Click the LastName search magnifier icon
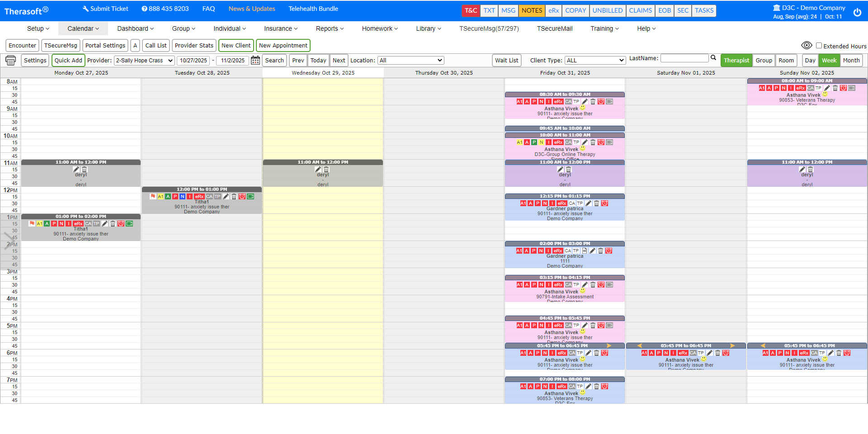Screen dimensions: 868x434 (x=713, y=57)
